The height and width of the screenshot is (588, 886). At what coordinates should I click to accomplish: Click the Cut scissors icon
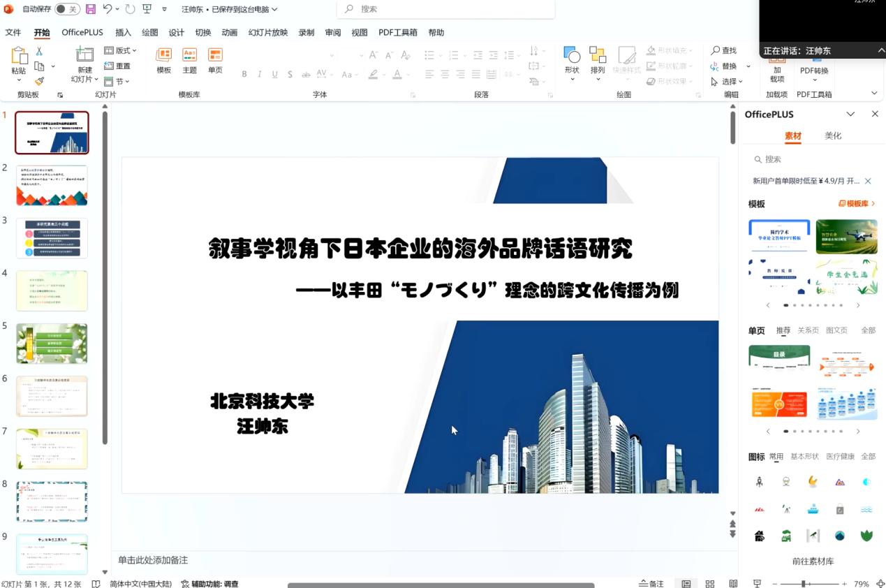pyautogui.click(x=39, y=51)
